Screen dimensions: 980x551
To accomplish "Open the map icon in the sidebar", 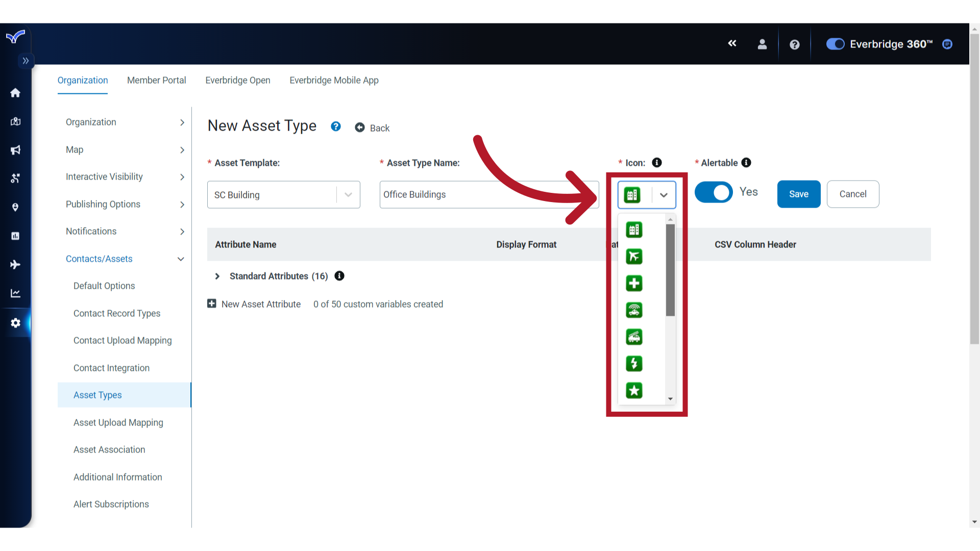I will [x=15, y=121].
